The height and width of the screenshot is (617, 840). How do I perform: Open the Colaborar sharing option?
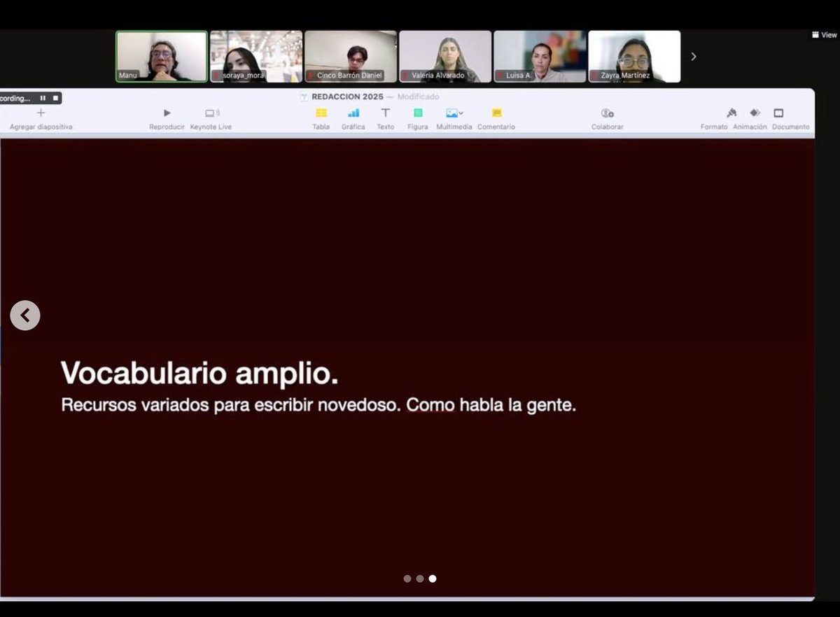click(607, 113)
